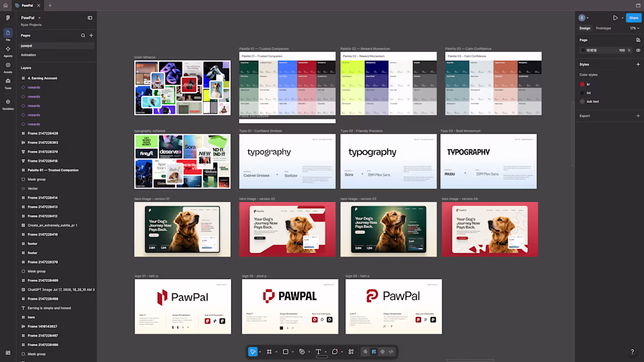The image size is (644, 362).
Task: Search pages with the magnifier icon
Action: point(83,35)
